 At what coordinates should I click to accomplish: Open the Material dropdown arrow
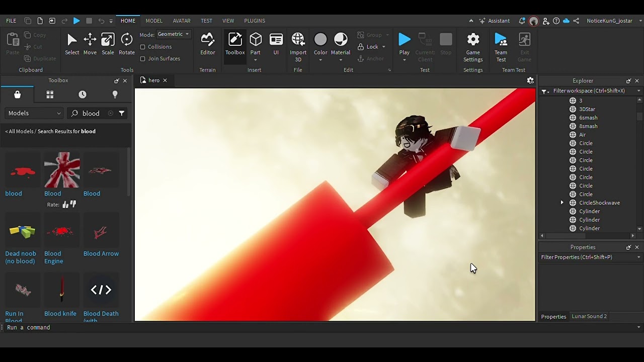[341, 60]
